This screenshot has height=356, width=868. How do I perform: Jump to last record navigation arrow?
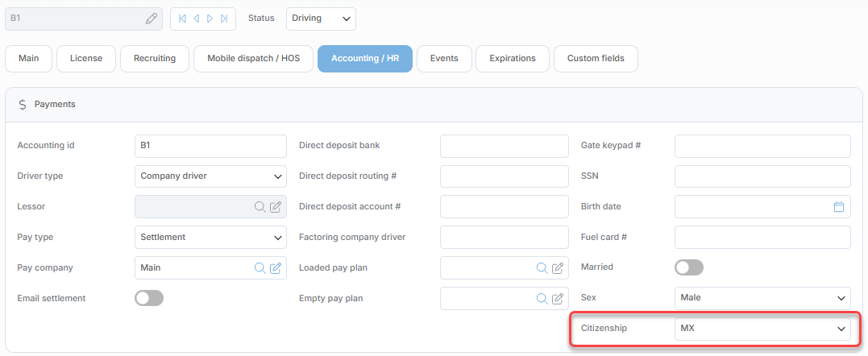point(223,19)
